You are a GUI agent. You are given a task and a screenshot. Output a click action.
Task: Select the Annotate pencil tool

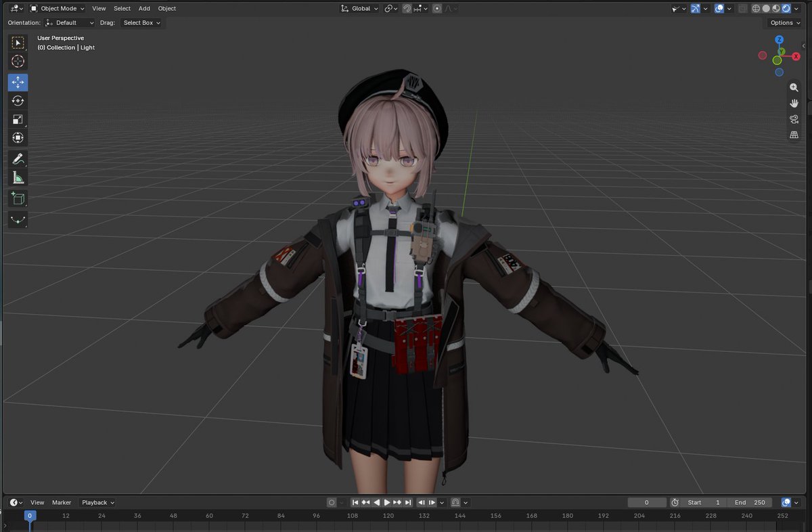click(18, 160)
